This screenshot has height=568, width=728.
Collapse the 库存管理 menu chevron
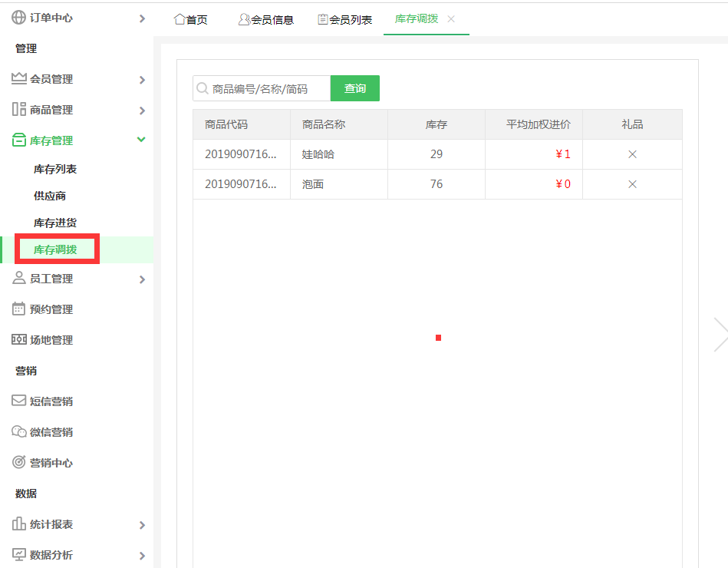click(141, 140)
